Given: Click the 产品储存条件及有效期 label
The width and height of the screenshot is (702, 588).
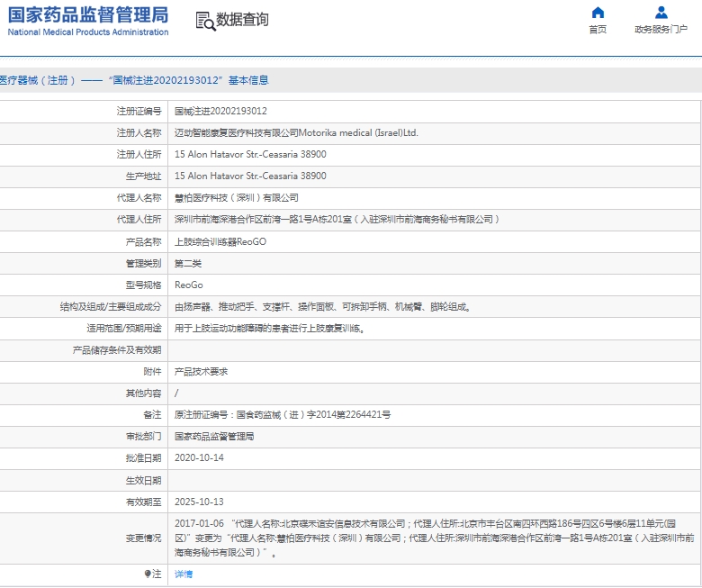Looking at the screenshot, I should click(x=117, y=350).
